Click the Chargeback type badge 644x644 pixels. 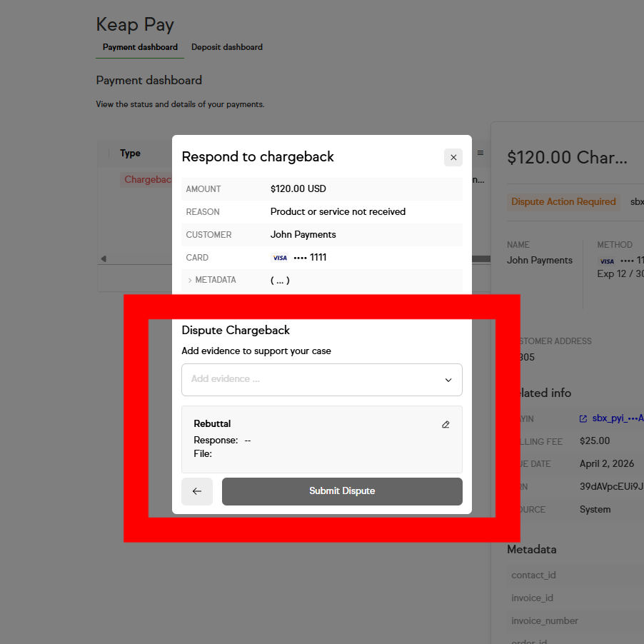coord(148,179)
